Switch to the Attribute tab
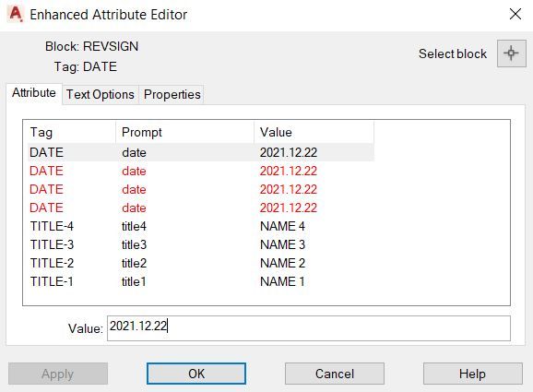 point(34,93)
